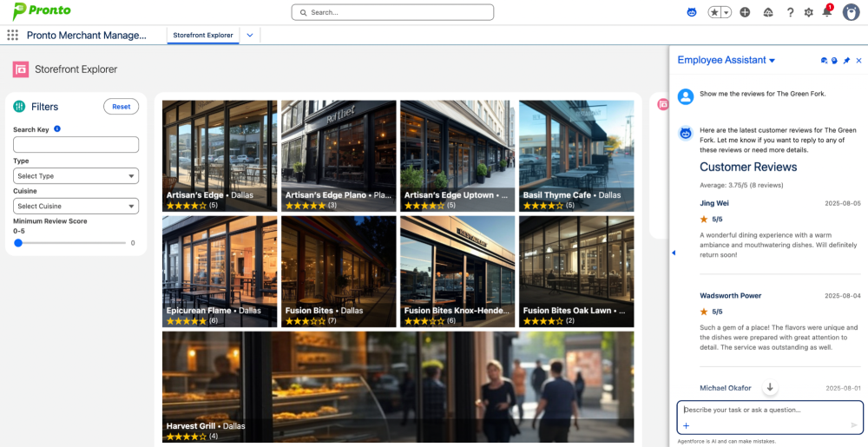Click the send message arrow
The height and width of the screenshot is (447, 868).
[854, 425]
